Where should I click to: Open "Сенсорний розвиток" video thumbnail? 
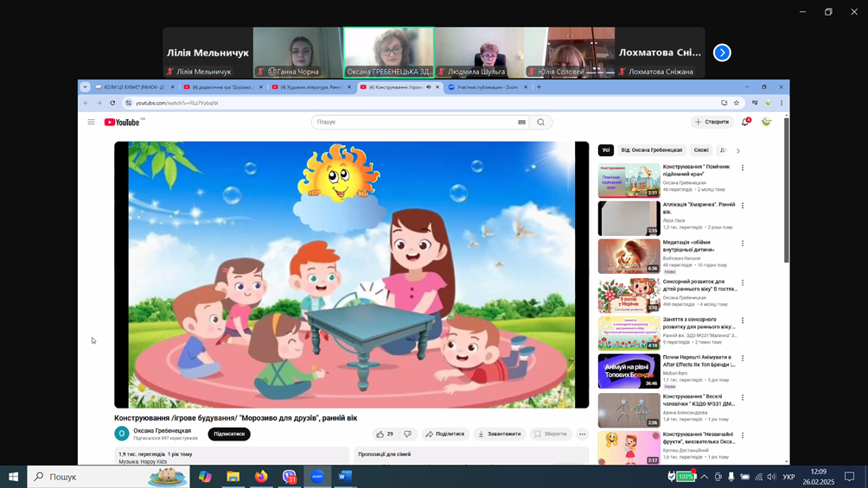629,295
